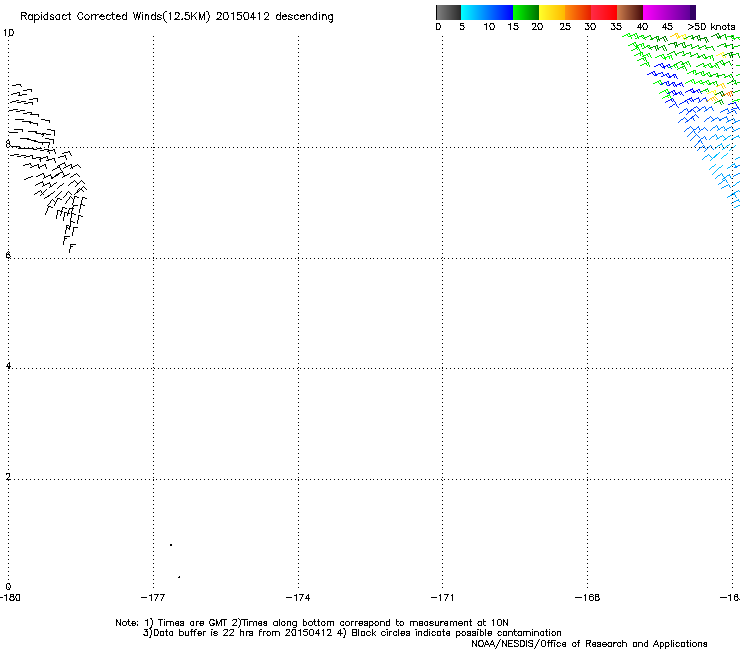The image size is (740, 650).
Task: Pick the yellow 20–25 knots legend segment
Action: coord(552,12)
